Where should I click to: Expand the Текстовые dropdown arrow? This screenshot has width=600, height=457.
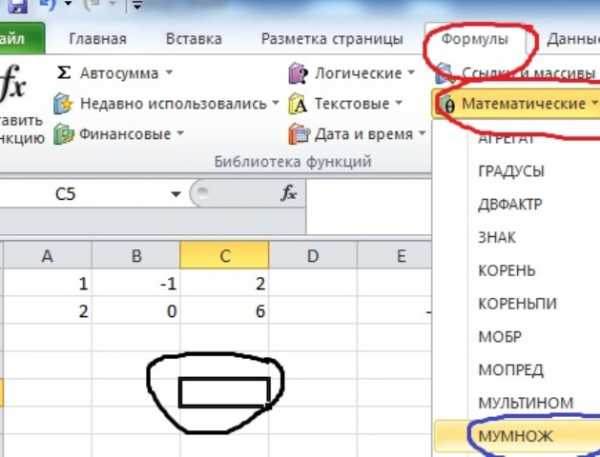click(x=398, y=102)
